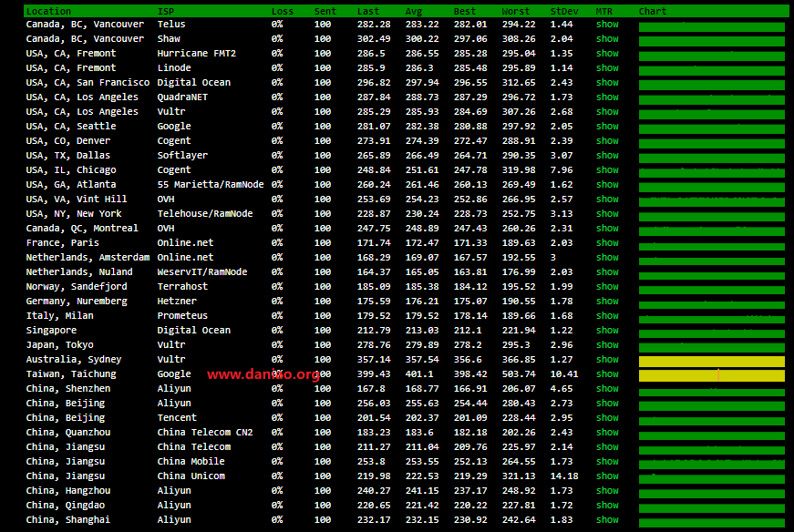The width and height of the screenshot is (794, 532).
Task: Select 'USA, CO, Denver' location cell
Action: 67,140
